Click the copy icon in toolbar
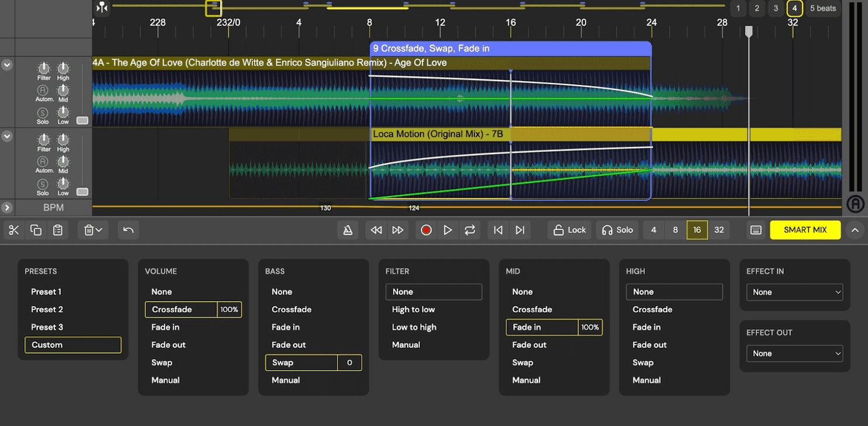This screenshot has width=868, height=426. (x=36, y=230)
